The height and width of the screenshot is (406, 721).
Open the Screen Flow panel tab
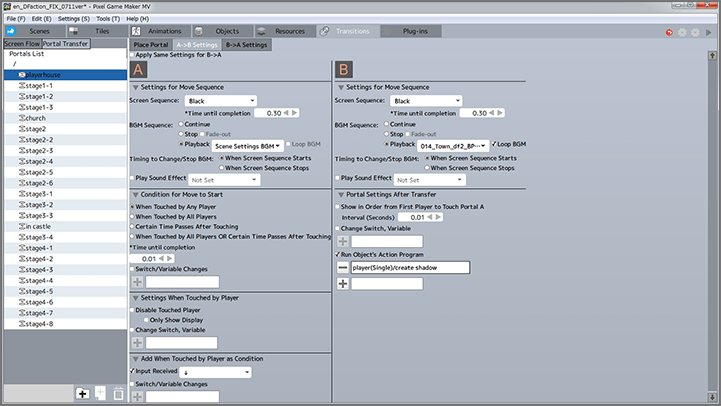tap(21, 44)
